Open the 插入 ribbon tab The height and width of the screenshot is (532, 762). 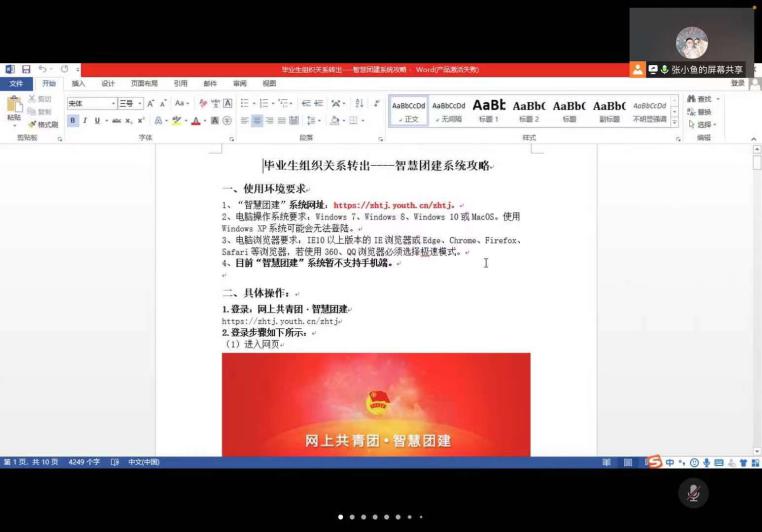click(78, 84)
